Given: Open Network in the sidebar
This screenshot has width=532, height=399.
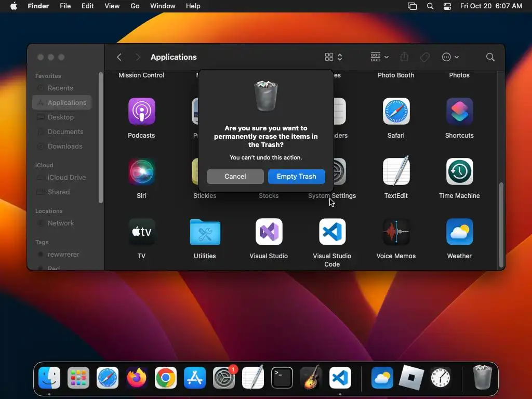Looking at the screenshot, I should 62,223.
